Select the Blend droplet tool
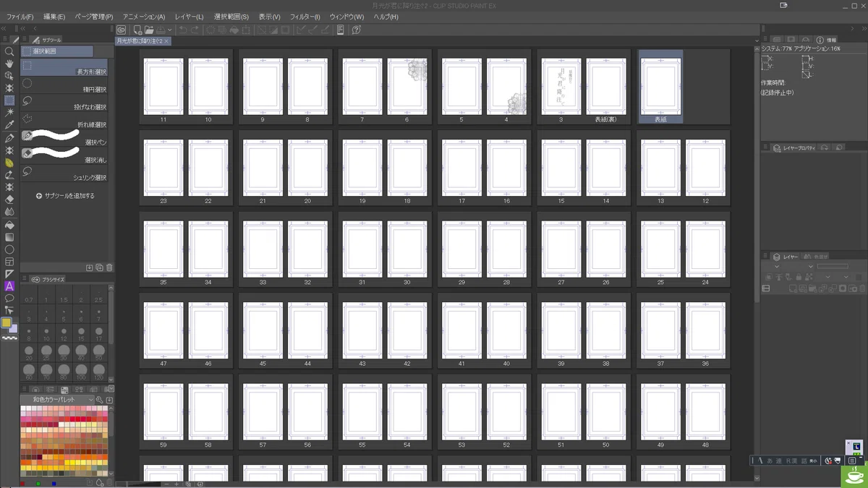Screen dimensions: 868x488 pyautogui.click(x=9, y=212)
